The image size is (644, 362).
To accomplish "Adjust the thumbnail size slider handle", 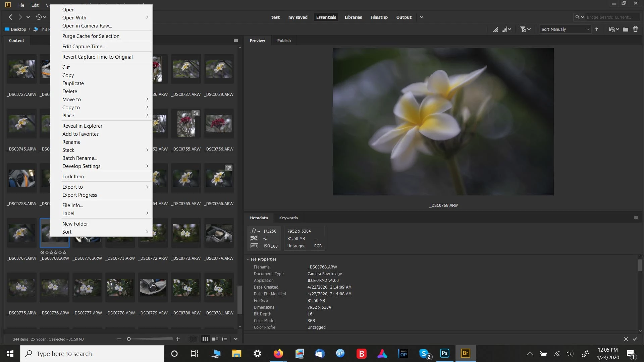I will tap(129, 339).
